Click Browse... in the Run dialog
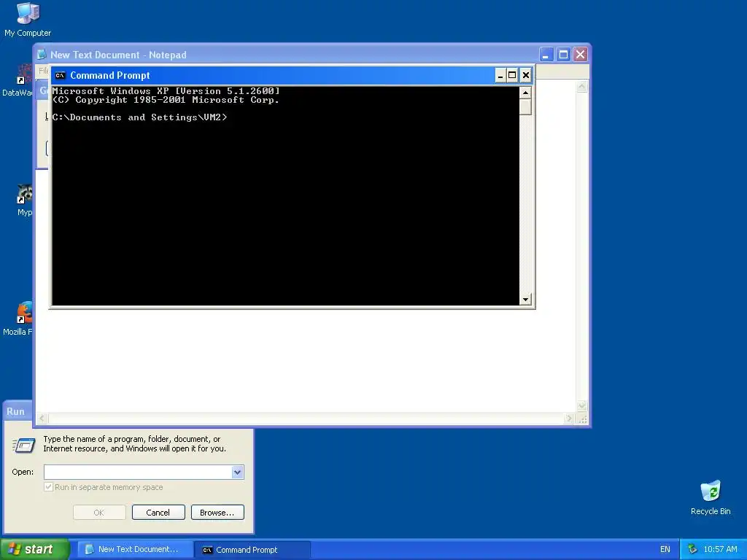 point(217,513)
